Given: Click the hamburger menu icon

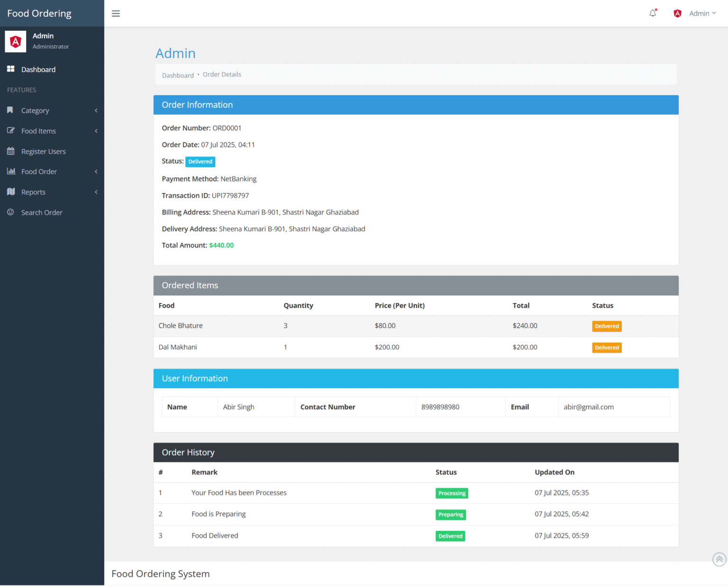Looking at the screenshot, I should pos(116,13).
